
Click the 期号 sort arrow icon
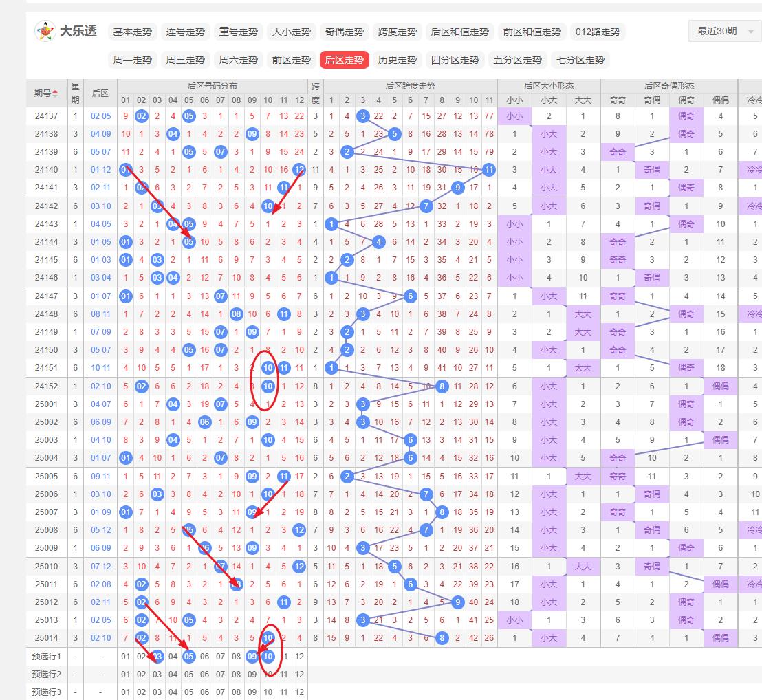55,94
